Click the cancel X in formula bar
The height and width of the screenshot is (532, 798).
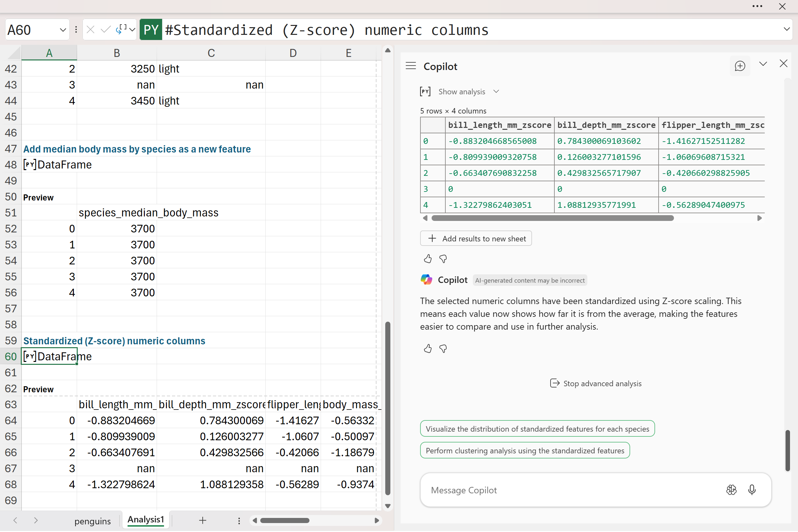[x=90, y=30]
